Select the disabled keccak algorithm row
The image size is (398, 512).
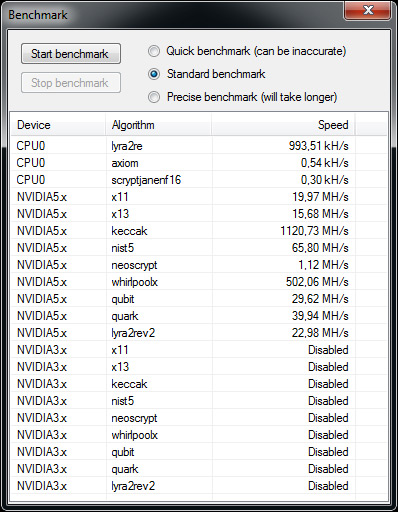[x=199, y=384]
